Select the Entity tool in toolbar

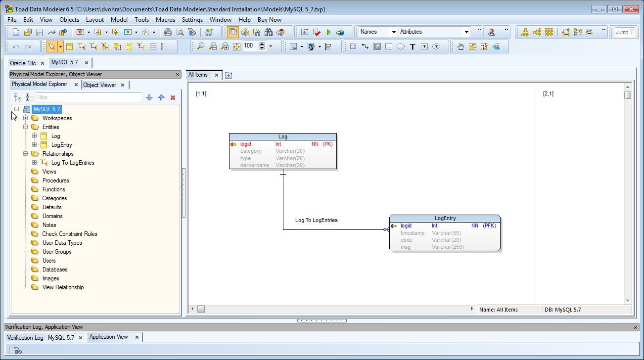tap(70, 46)
